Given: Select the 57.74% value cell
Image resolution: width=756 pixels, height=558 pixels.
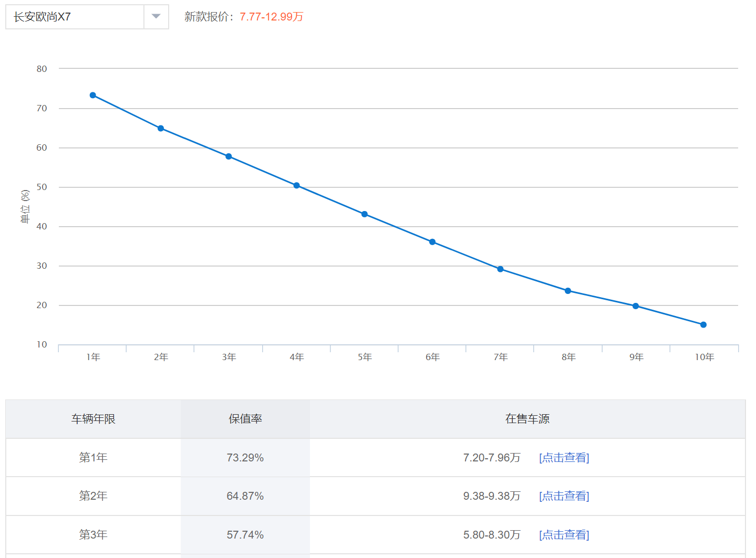Looking at the screenshot, I should point(245,535).
